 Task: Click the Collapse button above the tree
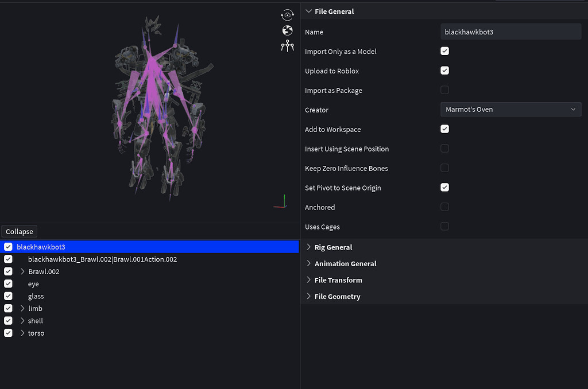click(19, 232)
